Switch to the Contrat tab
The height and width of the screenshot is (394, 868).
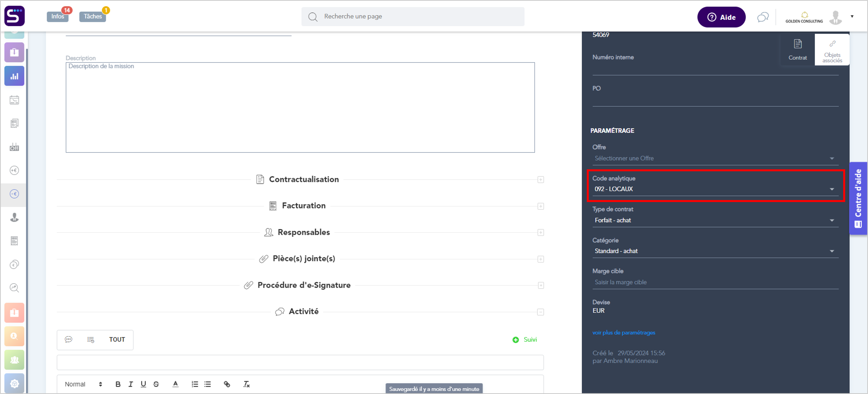click(797, 50)
